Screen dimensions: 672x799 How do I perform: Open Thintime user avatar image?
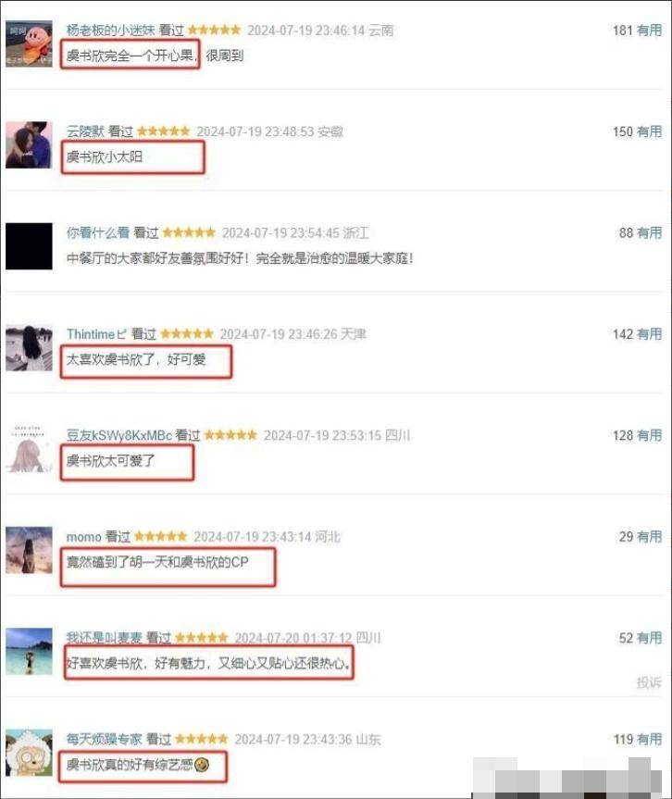pyautogui.click(x=29, y=347)
